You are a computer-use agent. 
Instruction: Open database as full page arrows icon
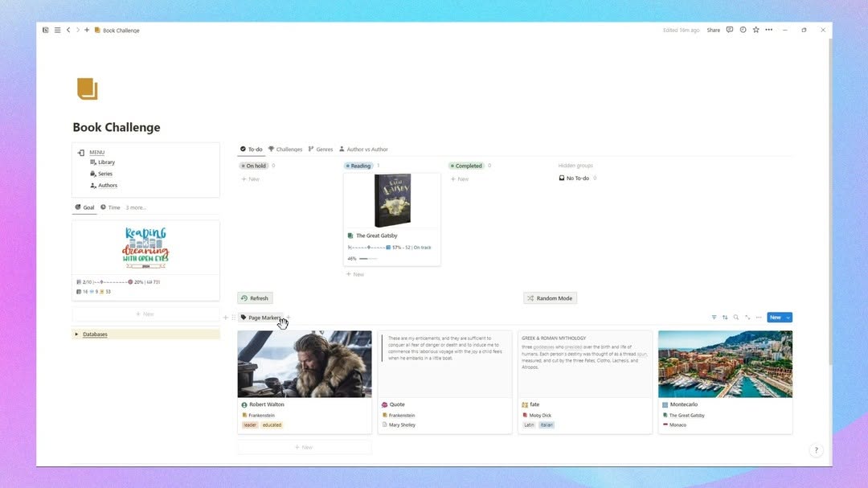point(747,318)
